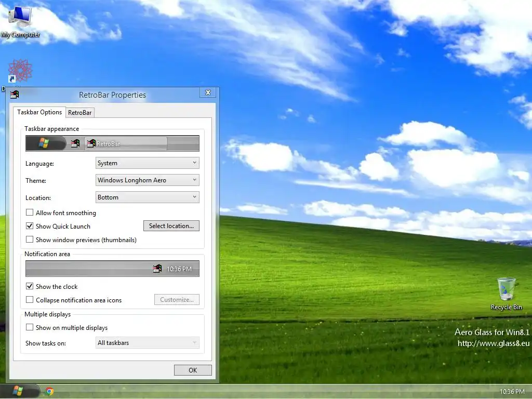Click the Show tasks on: label
Image resolution: width=532 pixels, height=399 pixels.
pyautogui.click(x=46, y=343)
